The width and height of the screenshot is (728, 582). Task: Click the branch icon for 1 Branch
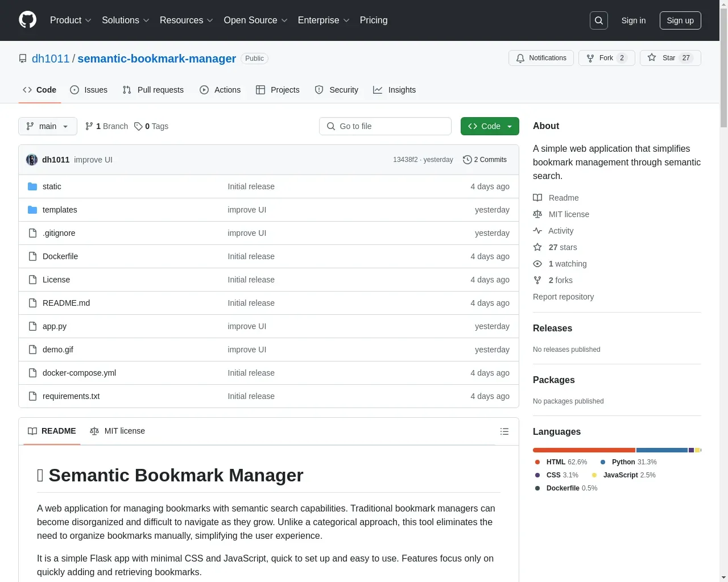click(x=89, y=126)
